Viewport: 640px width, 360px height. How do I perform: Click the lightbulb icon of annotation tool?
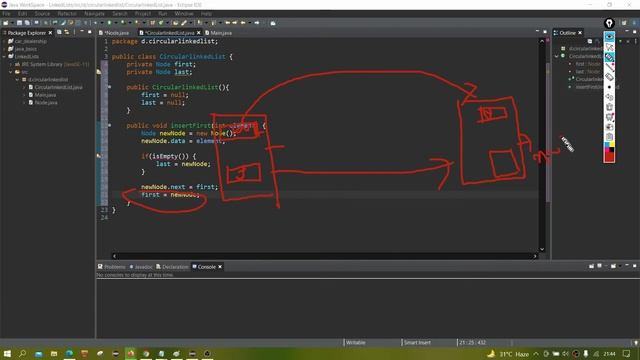(x=609, y=24)
